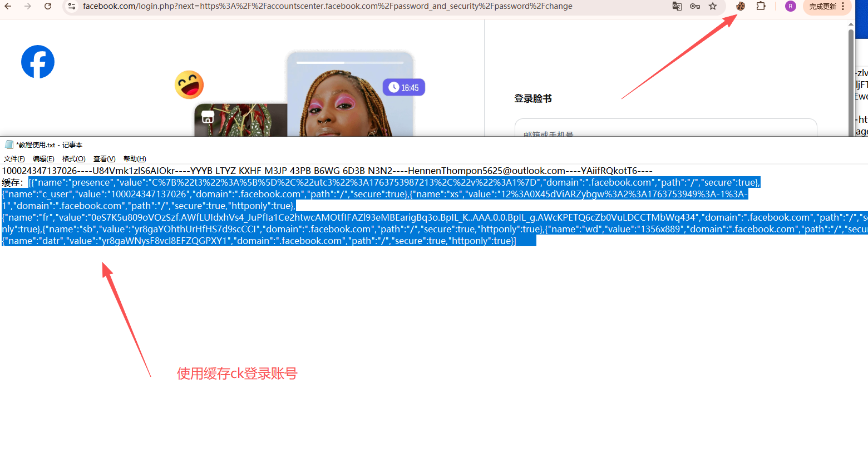868x463 pixels.
Task: Open the 编辑(E) menu in Notepad
Action: click(43, 159)
